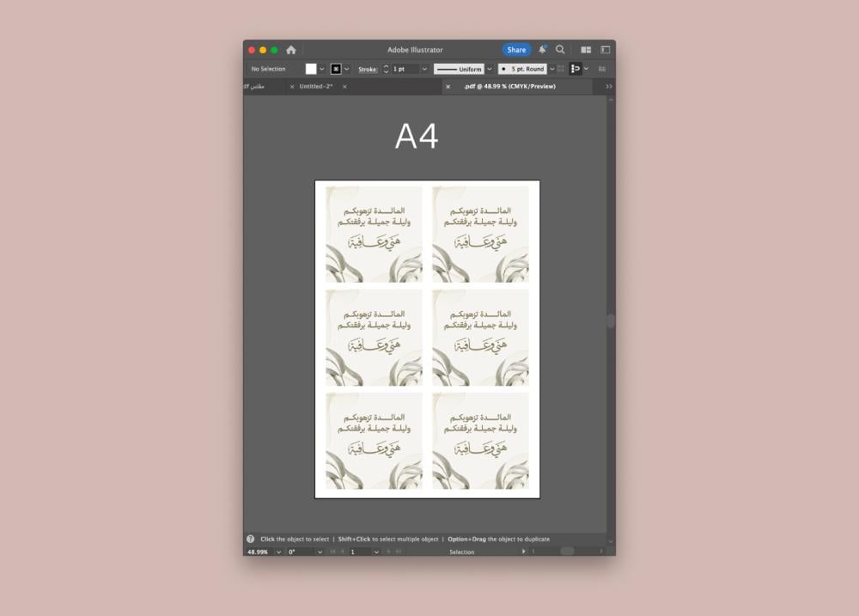Open the notifications bell
The height and width of the screenshot is (616, 859).
point(542,50)
